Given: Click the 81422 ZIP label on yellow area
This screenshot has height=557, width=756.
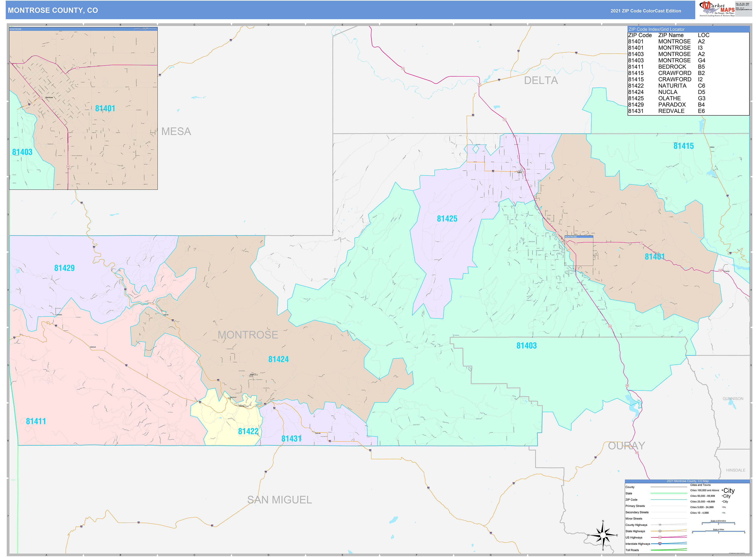Looking at the screenshot, I should (248, 431).
